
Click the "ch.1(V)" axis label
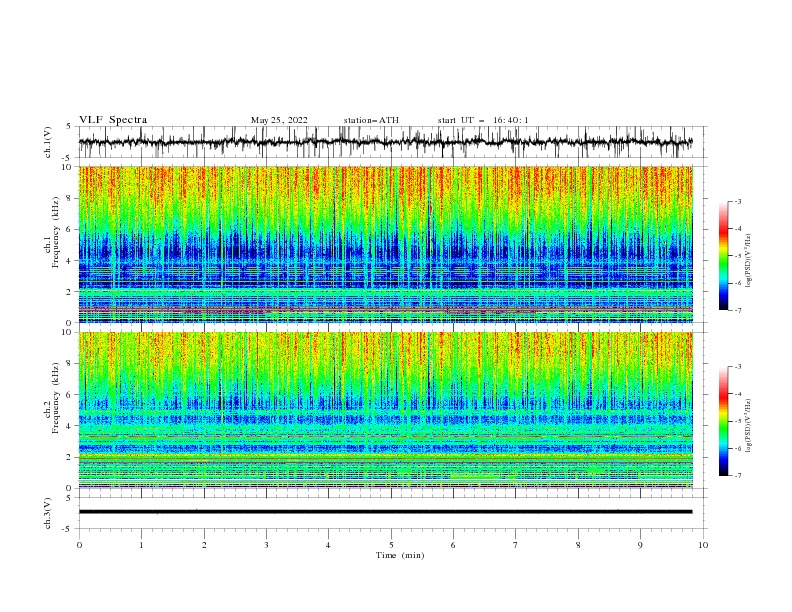coord(48,142)
